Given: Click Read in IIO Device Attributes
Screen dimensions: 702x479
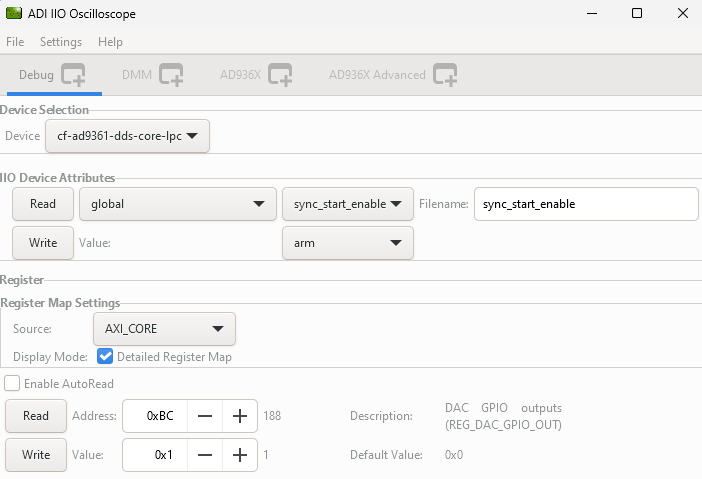Looking at the screenshot, I should [x=43, y=204].
